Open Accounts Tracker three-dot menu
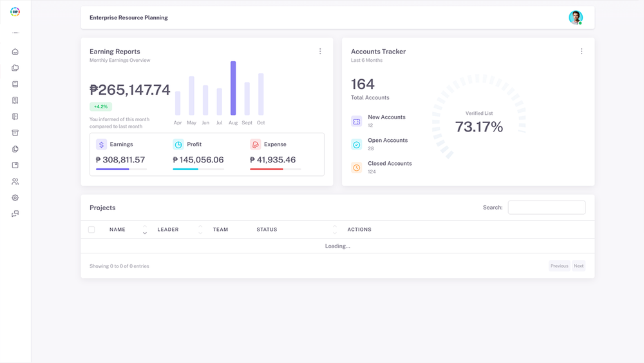The width and height of the screenshot is (644, 363). [582, 52]
